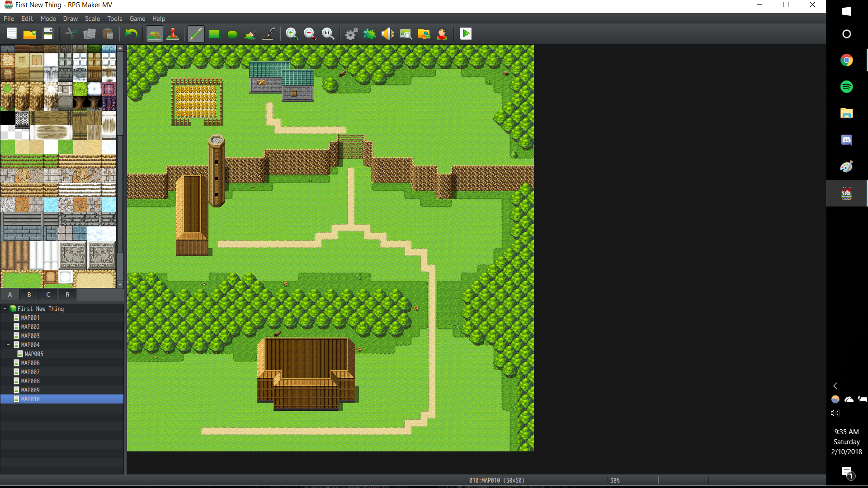This screenshot has height=488, width=868.
Task: Open the Tools menu
Action: tap(115, 19)
